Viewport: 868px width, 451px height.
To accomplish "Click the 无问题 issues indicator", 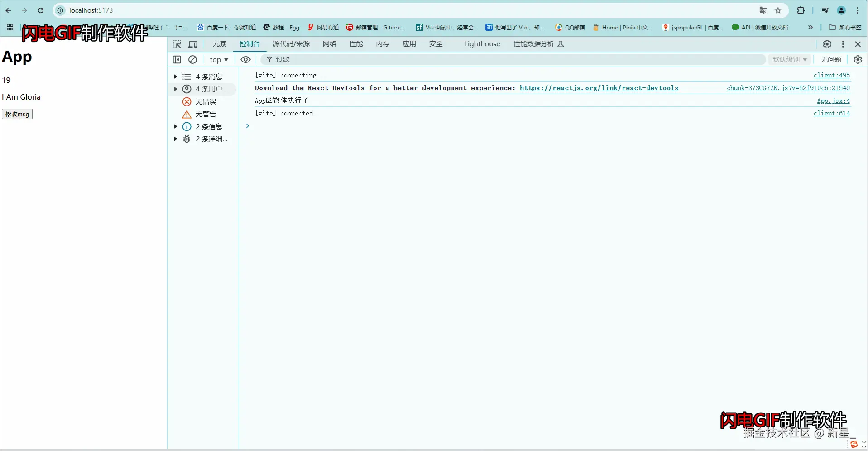I will point(830,59).
